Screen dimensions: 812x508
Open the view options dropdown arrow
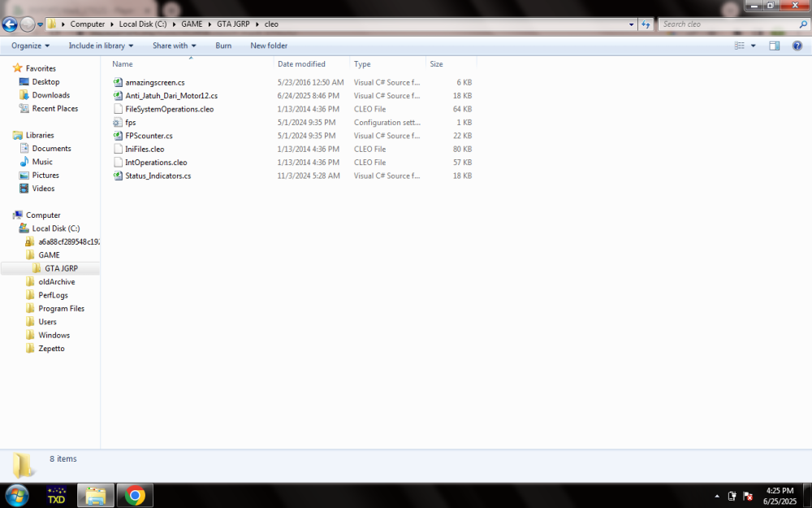[754, 46]
